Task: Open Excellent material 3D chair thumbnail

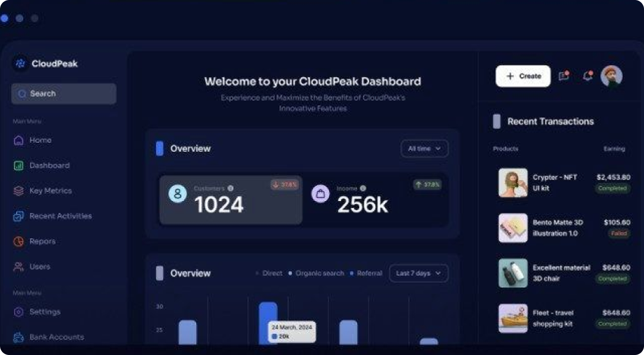Action: [513, 274]
